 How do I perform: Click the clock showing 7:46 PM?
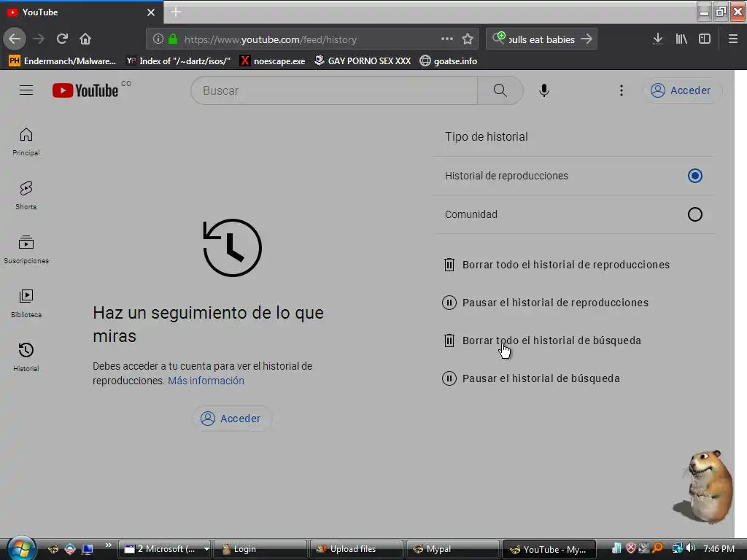click(719, 549)
